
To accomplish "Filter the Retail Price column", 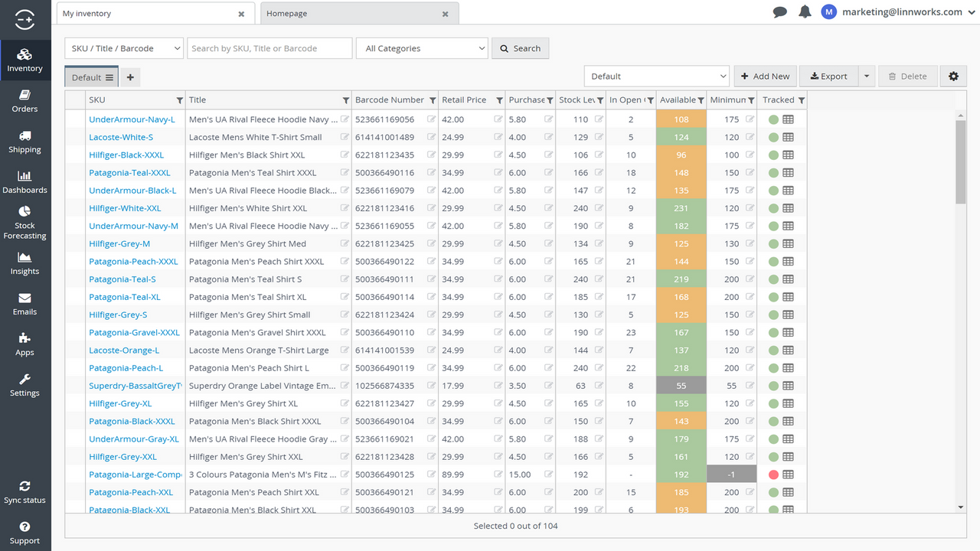I will (x=499, y=100).
